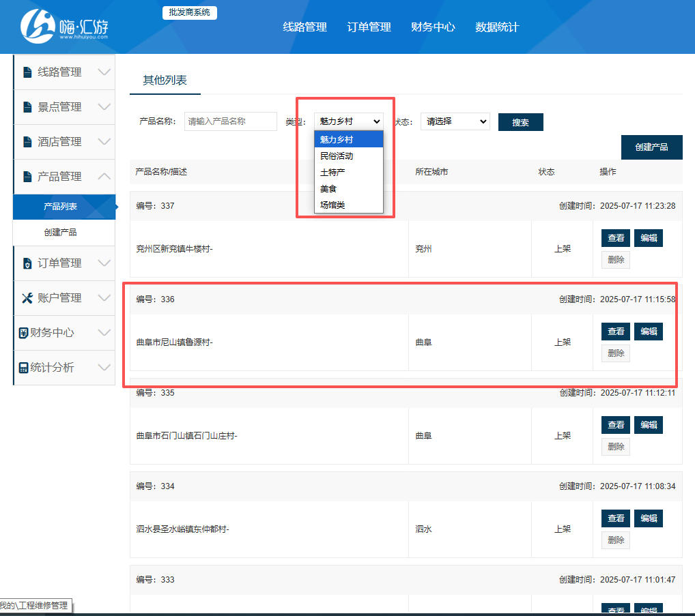Click 编辑 for product number 336

point(649,332)
